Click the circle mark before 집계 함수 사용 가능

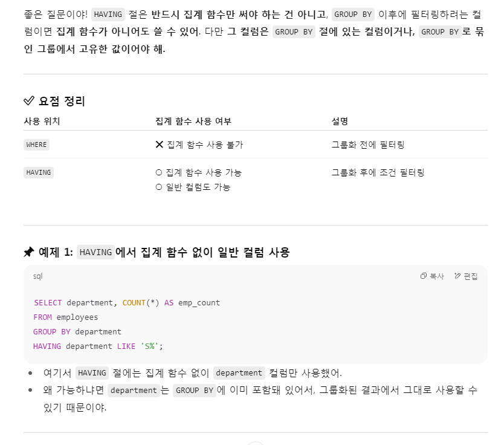159,173
